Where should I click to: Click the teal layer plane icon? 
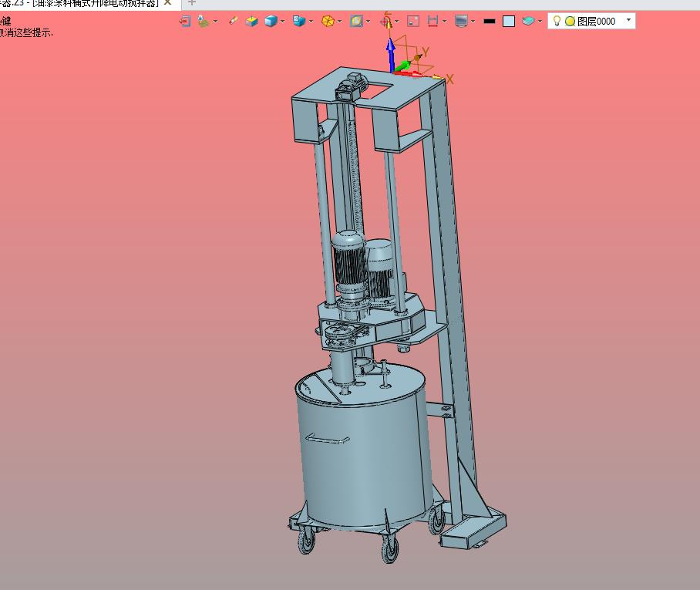click(x=528, y=21)
